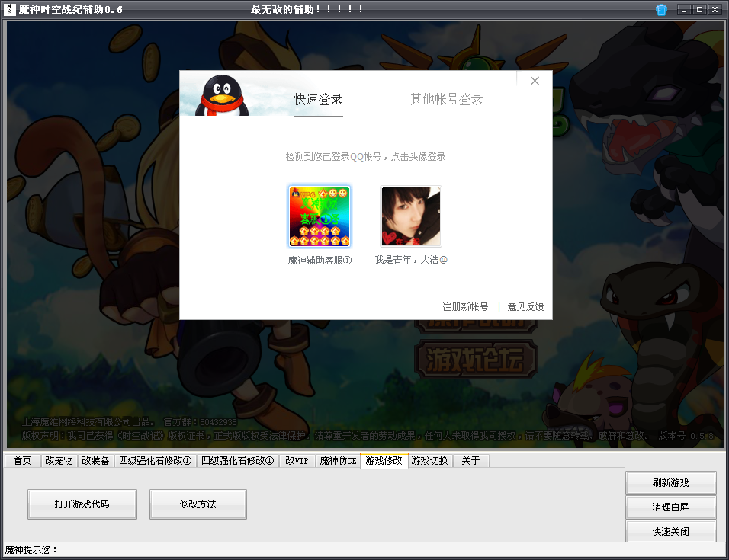Click the 打开游戏代码 button
The image size is (729, 560).
coord(82,504)
